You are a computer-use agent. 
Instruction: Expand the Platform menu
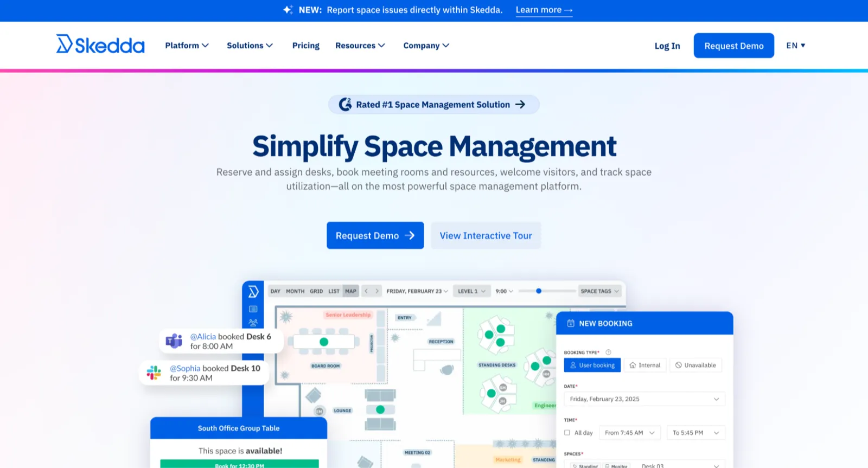[187, 46]
